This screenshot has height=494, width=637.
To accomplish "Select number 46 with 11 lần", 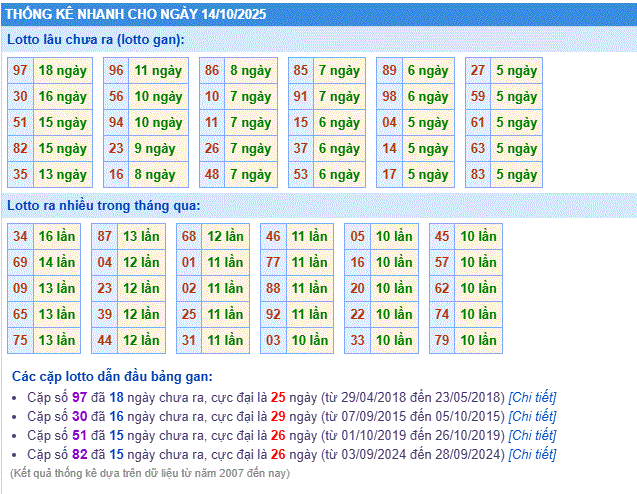I will click(x=273, y=237).
